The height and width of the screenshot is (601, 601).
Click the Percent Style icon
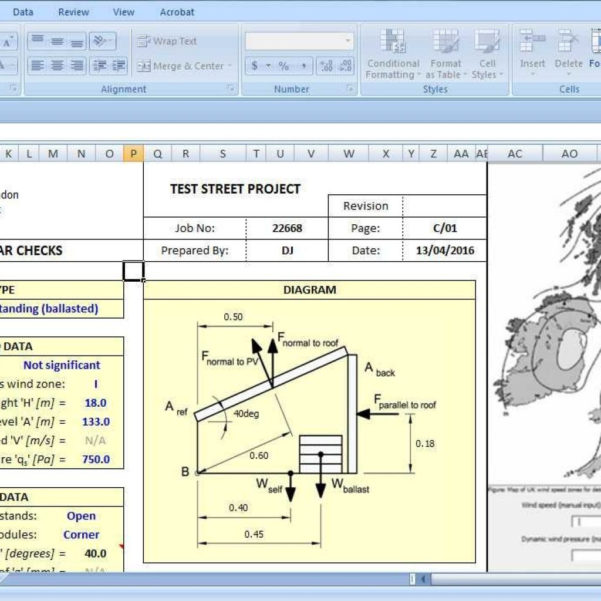pyautogui.click(x=284, y=66)
